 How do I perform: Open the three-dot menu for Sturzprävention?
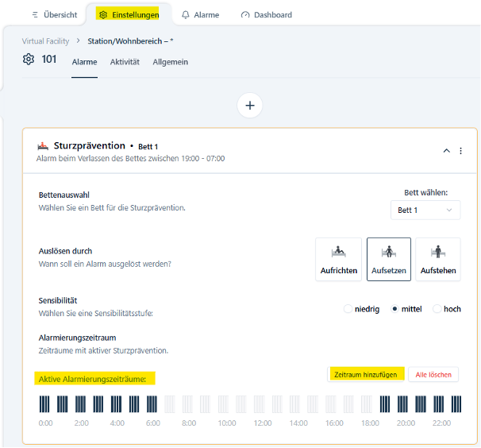(461, 151)
